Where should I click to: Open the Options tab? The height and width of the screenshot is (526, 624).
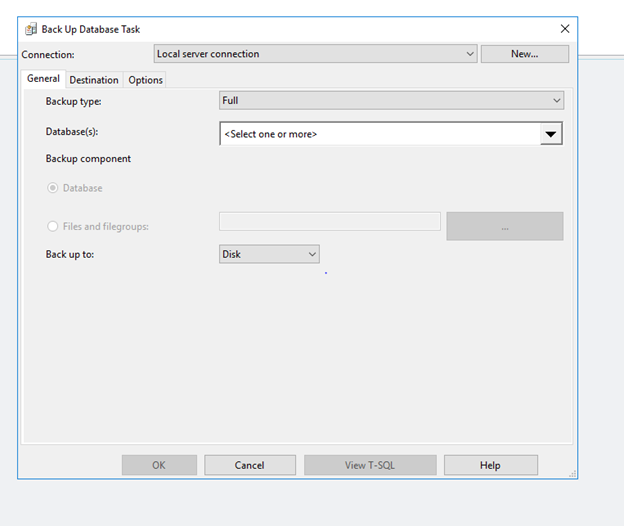pyautogui.click(x=145, y=80)
